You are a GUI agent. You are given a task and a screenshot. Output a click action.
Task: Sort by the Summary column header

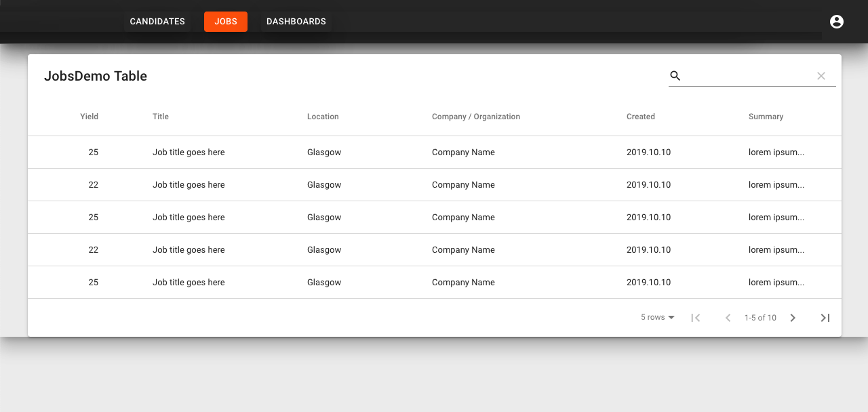(x=766, y=117)
